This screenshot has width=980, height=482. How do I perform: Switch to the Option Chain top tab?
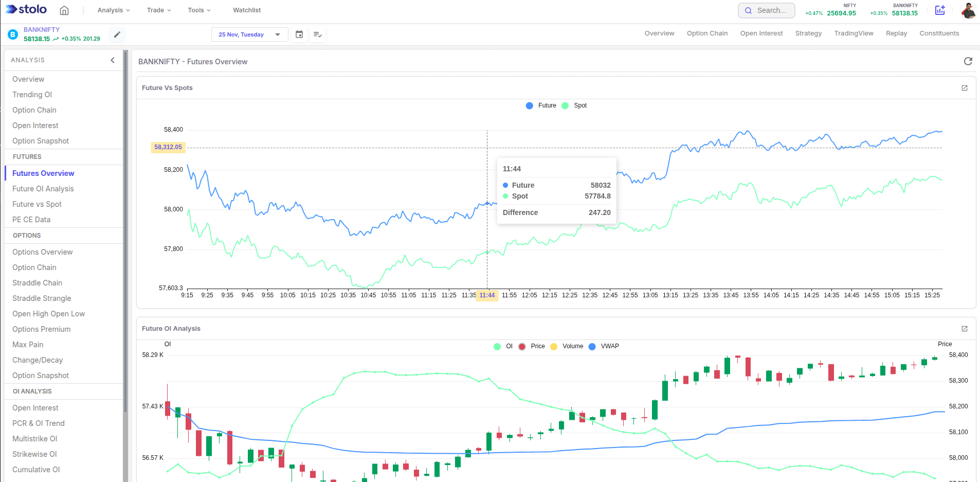point(707,33)
